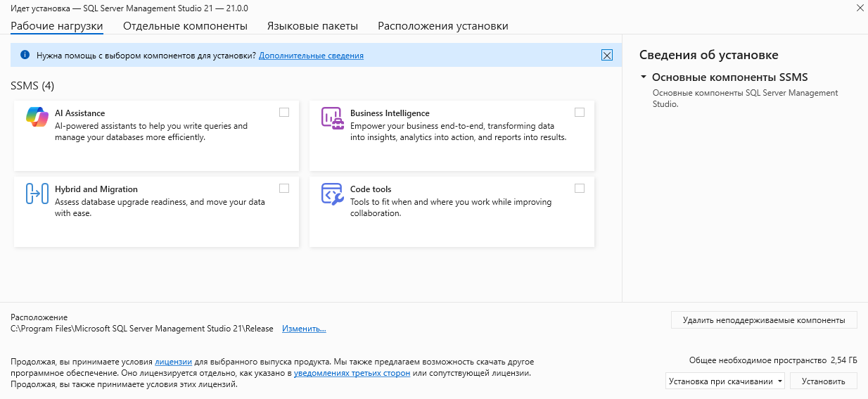Tick the Hybrid and Migration checkbox

coord(284,188)
